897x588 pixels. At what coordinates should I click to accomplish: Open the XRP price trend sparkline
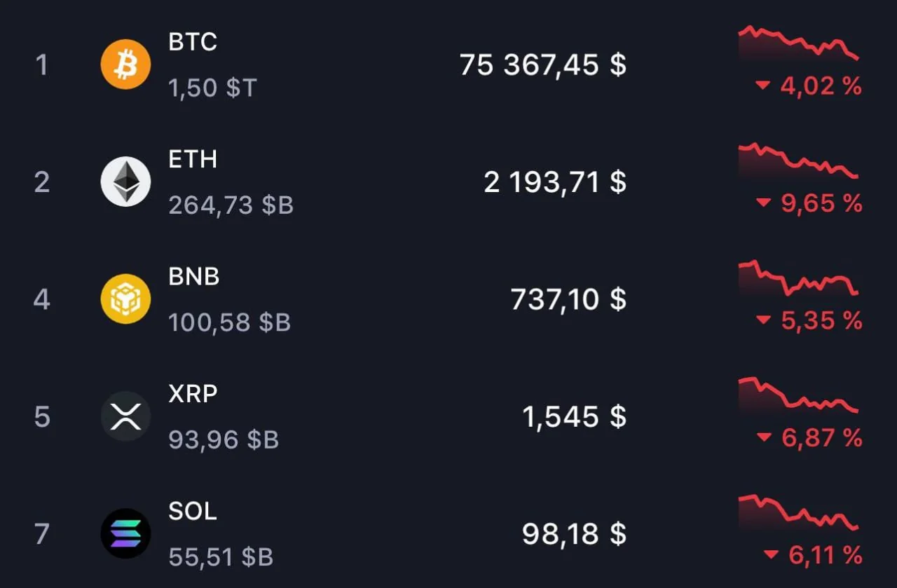tap(798, 396)
